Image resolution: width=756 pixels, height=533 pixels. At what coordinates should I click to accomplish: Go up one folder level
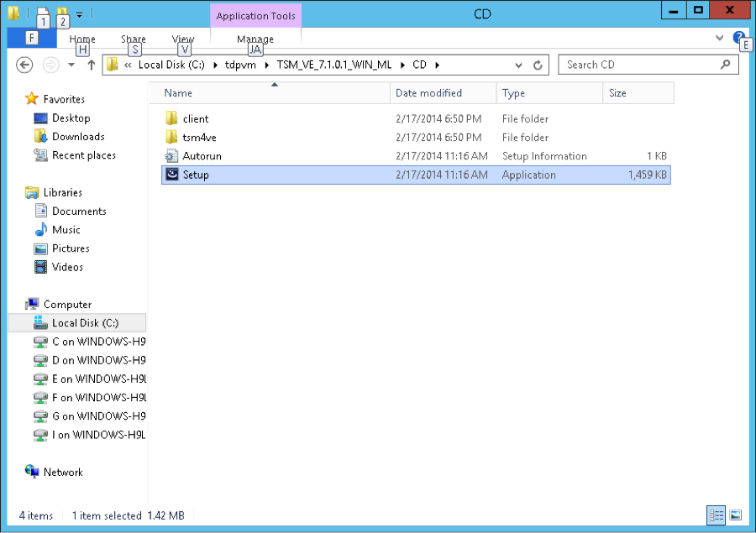(x=91, y=65)
